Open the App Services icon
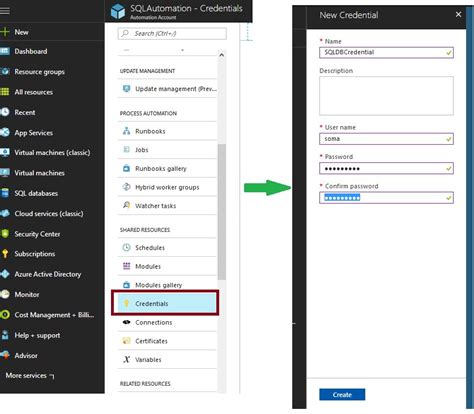Screen dimensions: 474x414 click(5, 132)
